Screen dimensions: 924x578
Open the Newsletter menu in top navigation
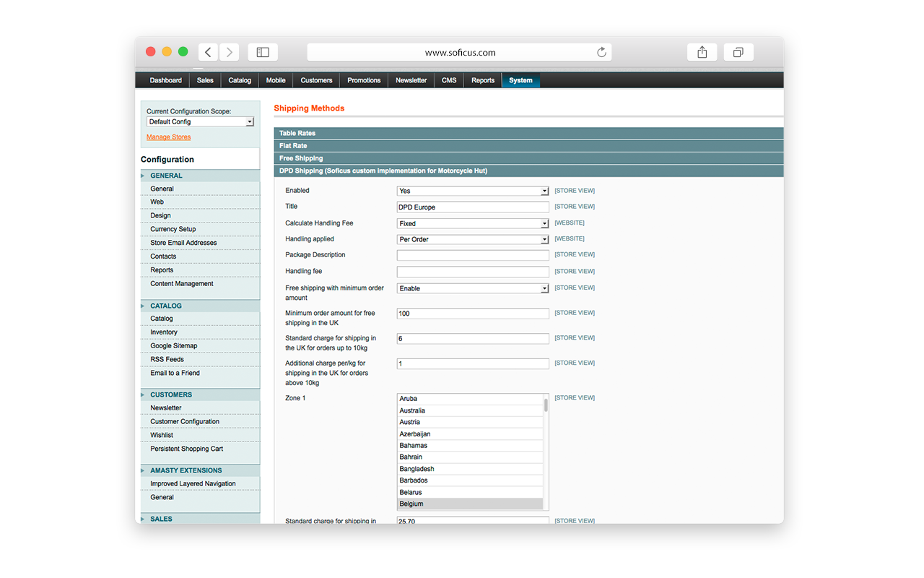click(411, 80)
